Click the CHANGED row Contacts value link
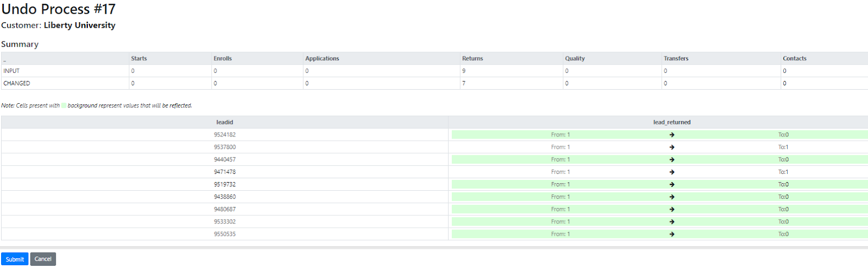868x275 pixels. [784, 84]
